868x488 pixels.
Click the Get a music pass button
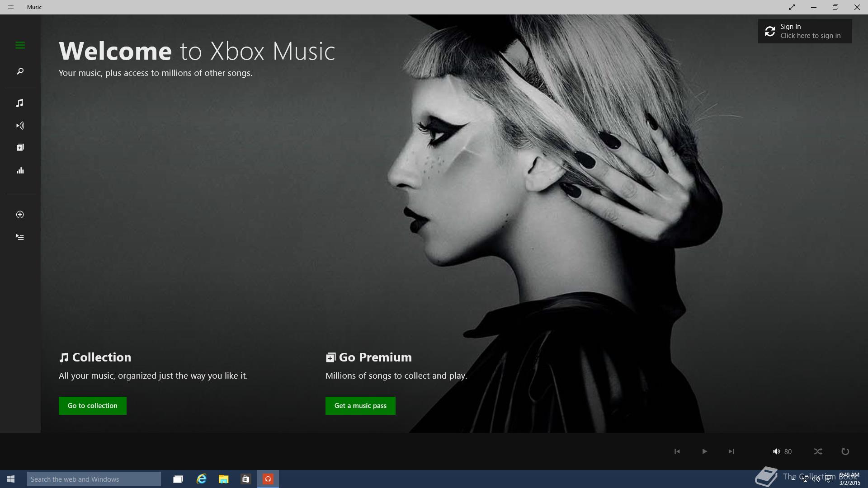[360, 406]
